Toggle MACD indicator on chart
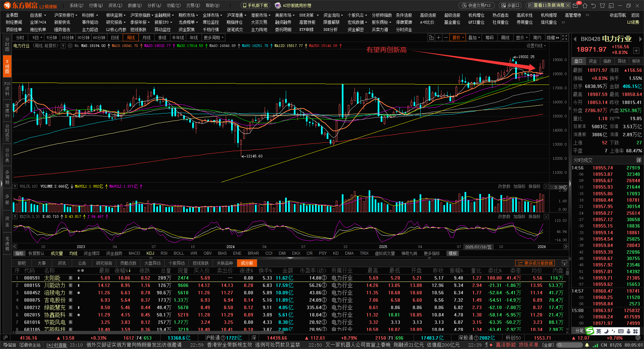The image size is (644, 349). 134,253
